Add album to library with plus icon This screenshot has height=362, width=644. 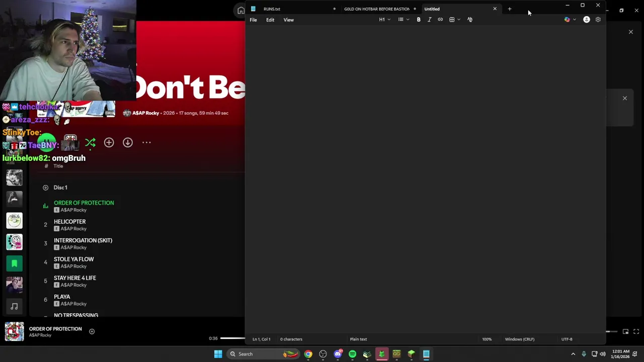[109, 143]
